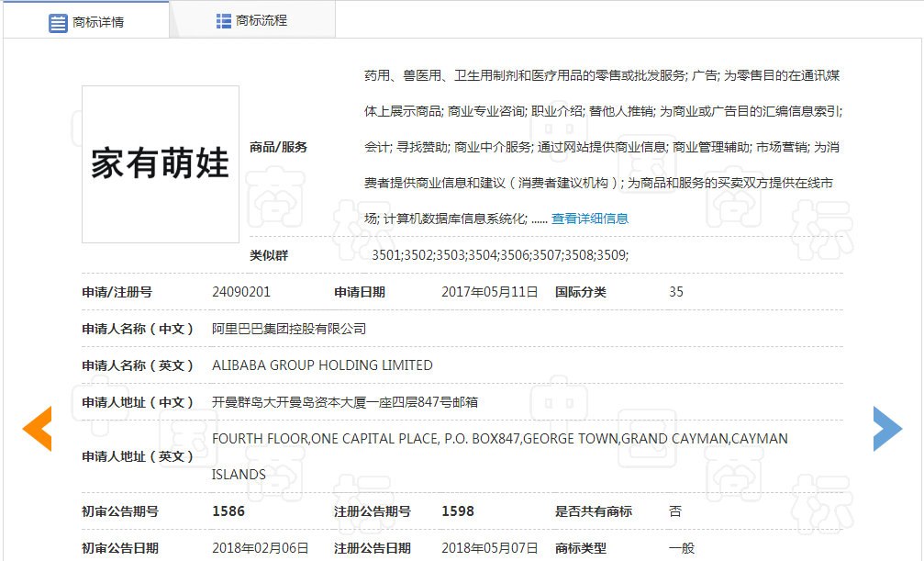Click the 申请/注册号 label
Image resolution: width=924 pixels, height=561 pixels.
coord(117,292)
